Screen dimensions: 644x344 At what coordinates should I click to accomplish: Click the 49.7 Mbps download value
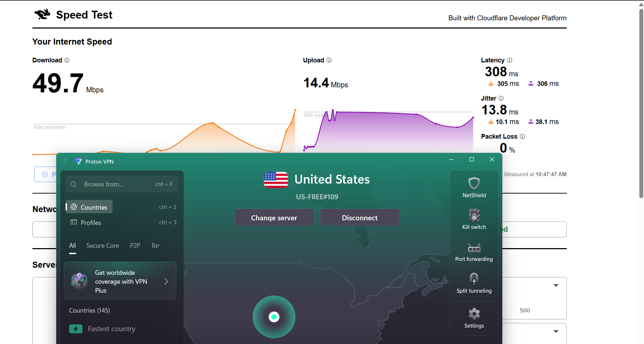pyautogui.click(x=68, y=83)
